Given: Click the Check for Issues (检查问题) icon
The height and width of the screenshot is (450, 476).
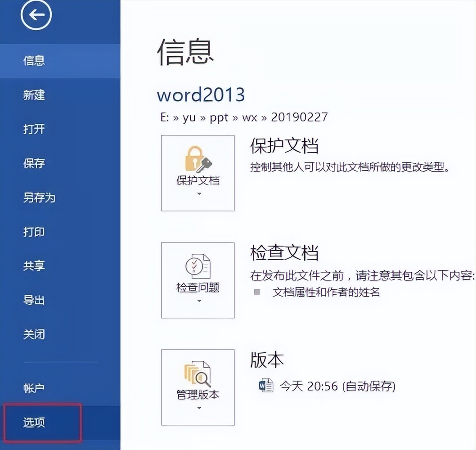Looking at the screenshot, I should [198, 268].
